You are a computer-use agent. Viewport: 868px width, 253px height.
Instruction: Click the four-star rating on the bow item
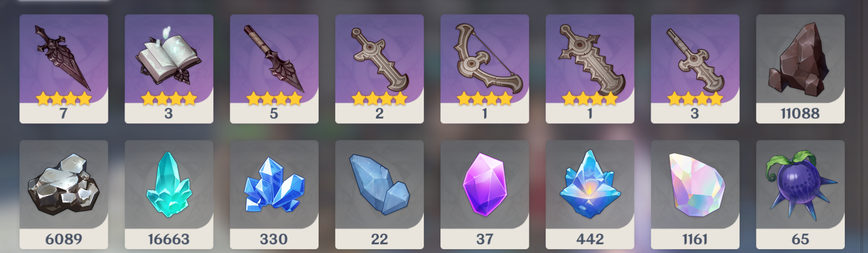485,98
